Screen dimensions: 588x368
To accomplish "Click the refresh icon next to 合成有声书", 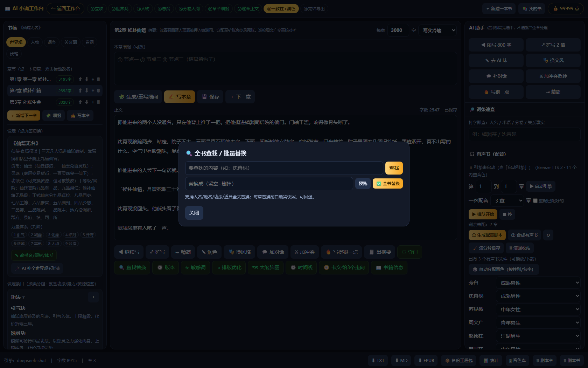I will (x=548, y=235).
